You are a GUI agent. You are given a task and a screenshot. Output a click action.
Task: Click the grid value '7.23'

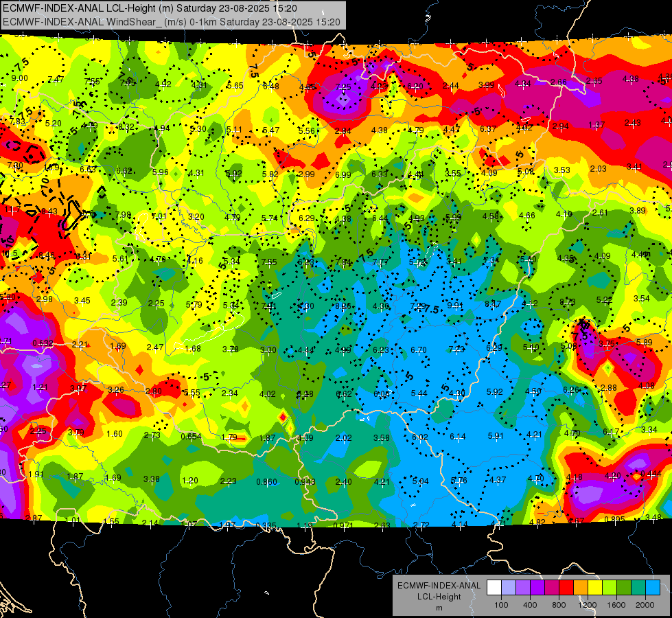tap(456, 349)
